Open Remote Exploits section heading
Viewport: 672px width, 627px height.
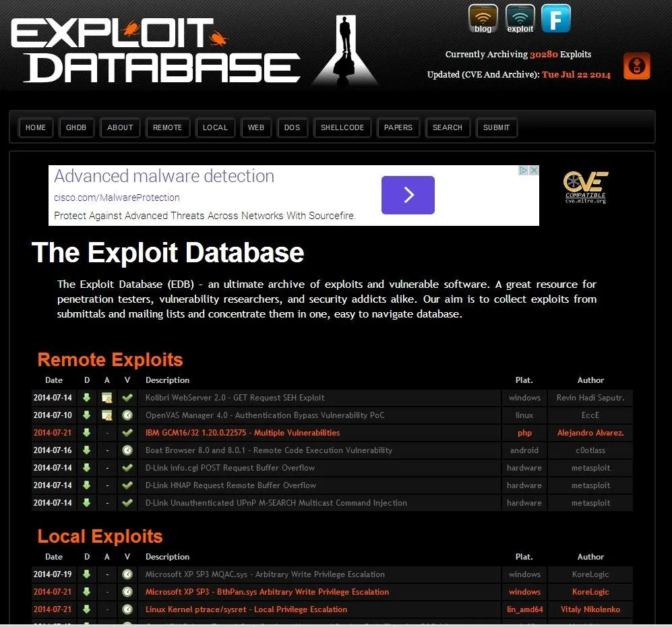tap(110, 359)
